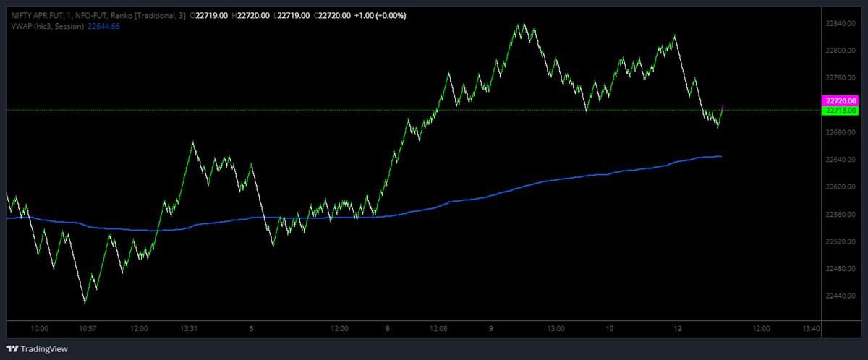Select the magenta 22720.00 price label
Screen dimensions: 868x360
coord(841,100)
